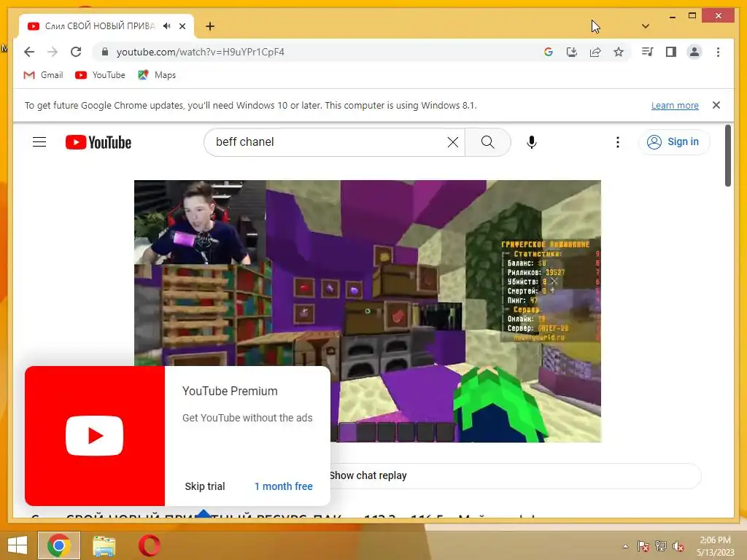Open the YouTube bookmark
Screen dimensions: 747x560
coord(100,75)
